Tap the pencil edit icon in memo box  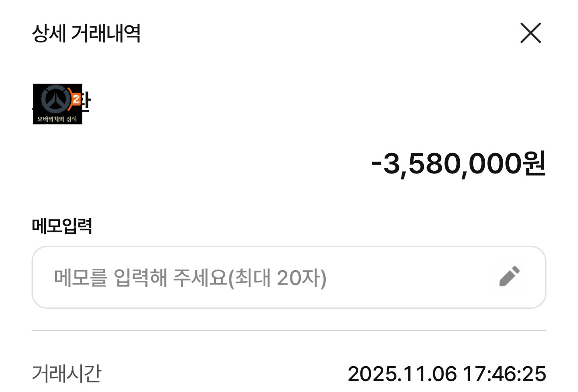(510, 277)
